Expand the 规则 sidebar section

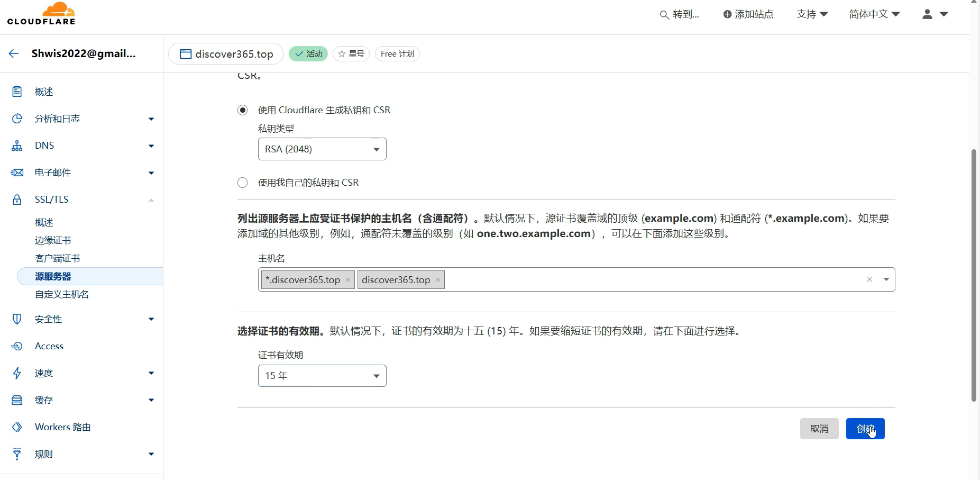[x=151, y=454]
